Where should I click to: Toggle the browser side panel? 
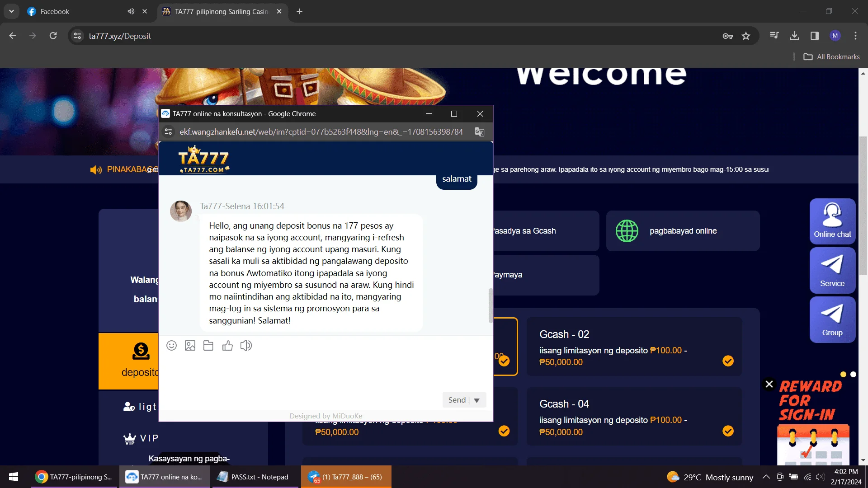click(815, 36)
